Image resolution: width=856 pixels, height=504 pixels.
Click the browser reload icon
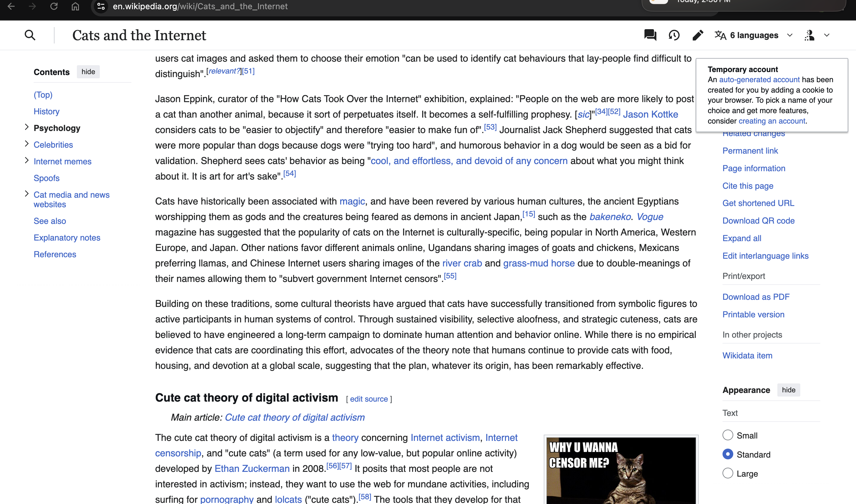[54, 6]
